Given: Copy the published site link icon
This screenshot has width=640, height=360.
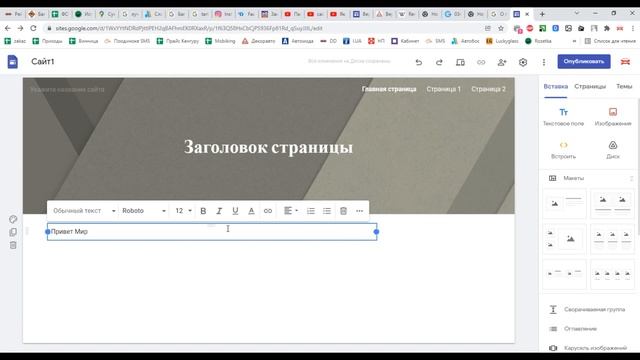Looking at the screenshot, I should pos(481,62).
